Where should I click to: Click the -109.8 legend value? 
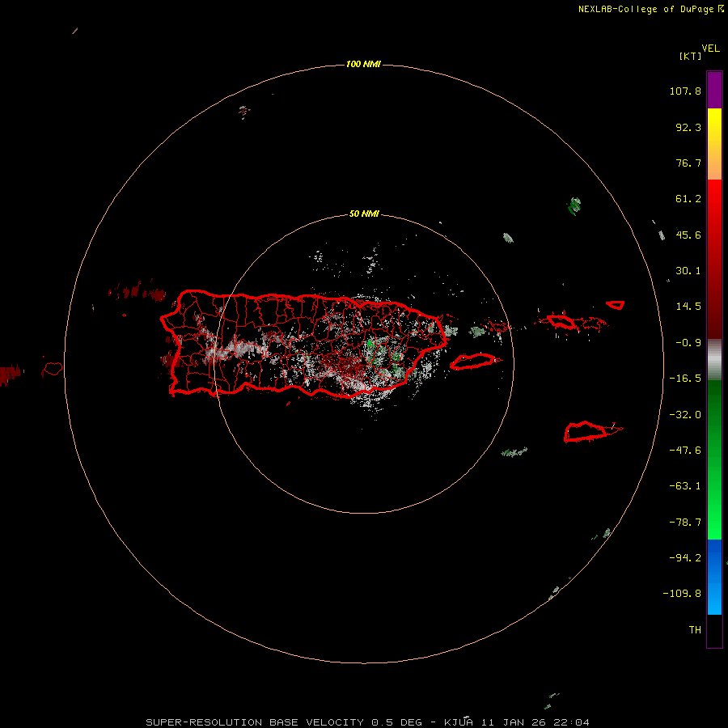click(x=682, y=594)
